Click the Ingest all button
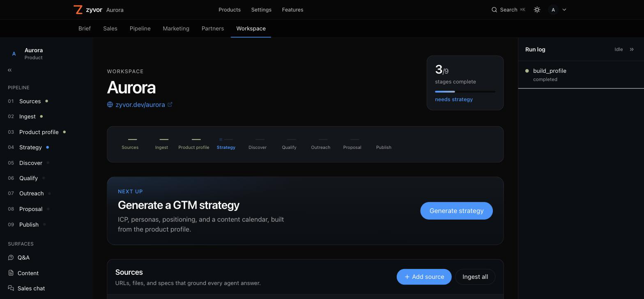Image resolution: width=644 pixels, height=299 pixels. tap(475, 277)
